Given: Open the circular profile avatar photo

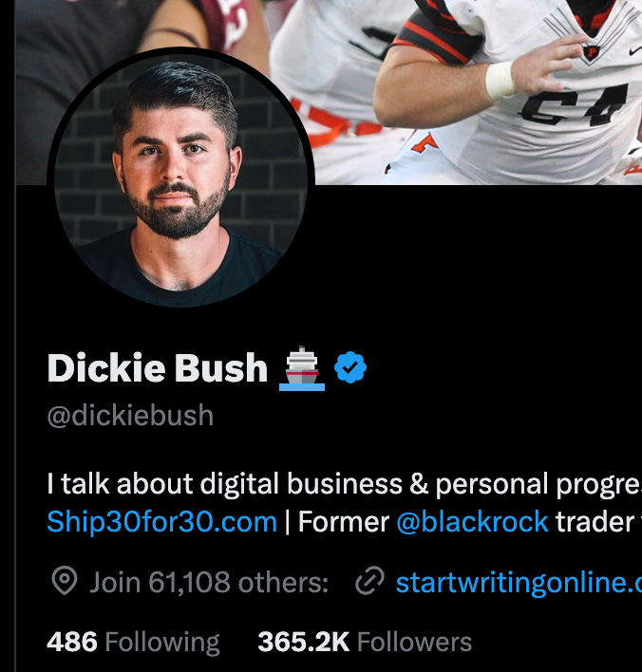Looking at the screenshot, I should (181, 178).
